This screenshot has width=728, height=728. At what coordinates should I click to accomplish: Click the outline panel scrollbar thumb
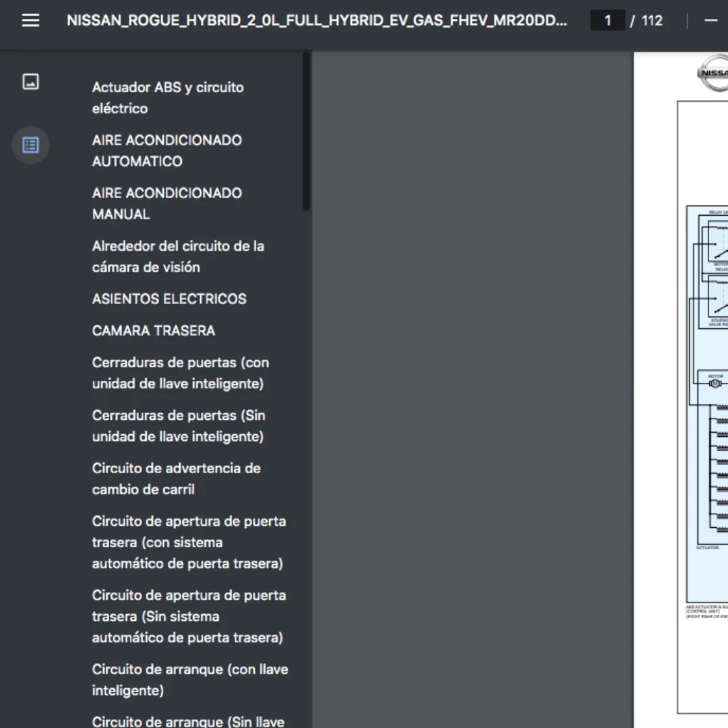click(306, 131)
